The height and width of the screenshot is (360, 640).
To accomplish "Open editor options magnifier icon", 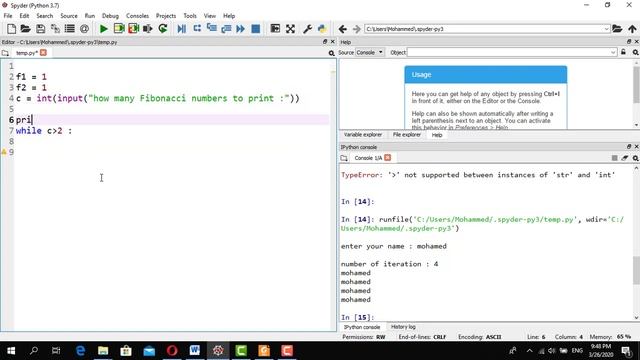I will point(331,53).
